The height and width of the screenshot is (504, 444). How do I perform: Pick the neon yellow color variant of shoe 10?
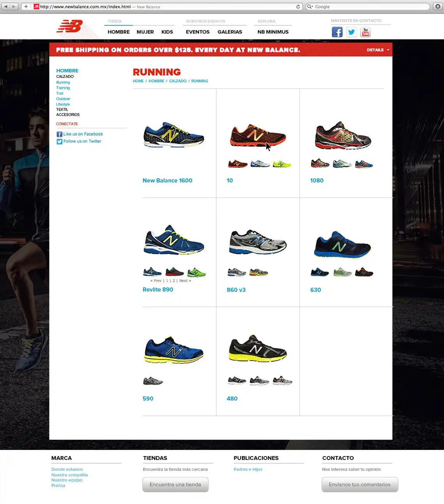click(282, 164)
